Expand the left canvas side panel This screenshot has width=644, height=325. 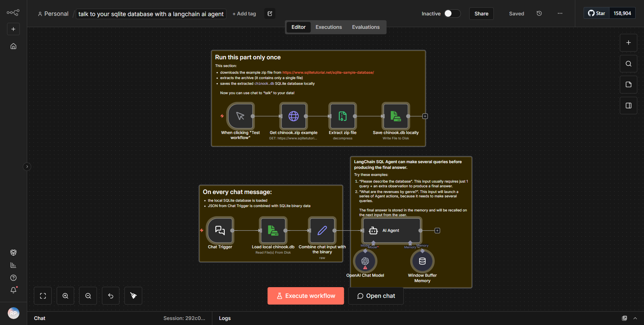coord(27,167)
